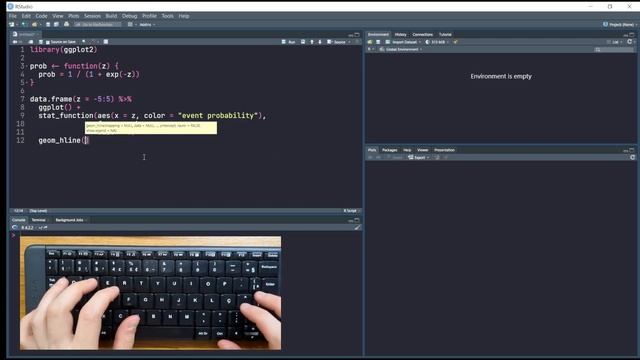Focus the Go to file/function field

tap(98, 24)
